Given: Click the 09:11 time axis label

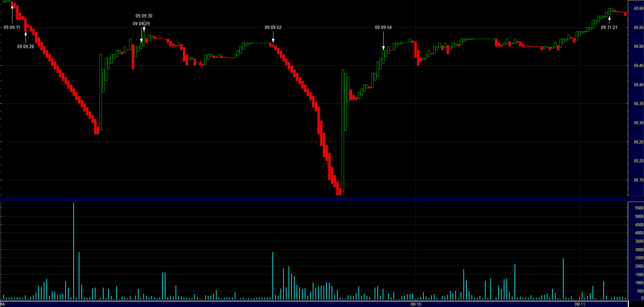Looking at the screenshot, I should [x=580, y=304].
